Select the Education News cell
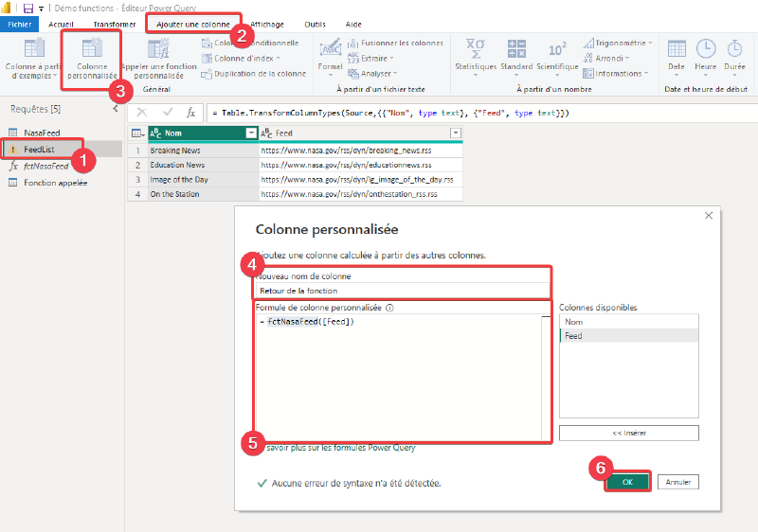 204,165
